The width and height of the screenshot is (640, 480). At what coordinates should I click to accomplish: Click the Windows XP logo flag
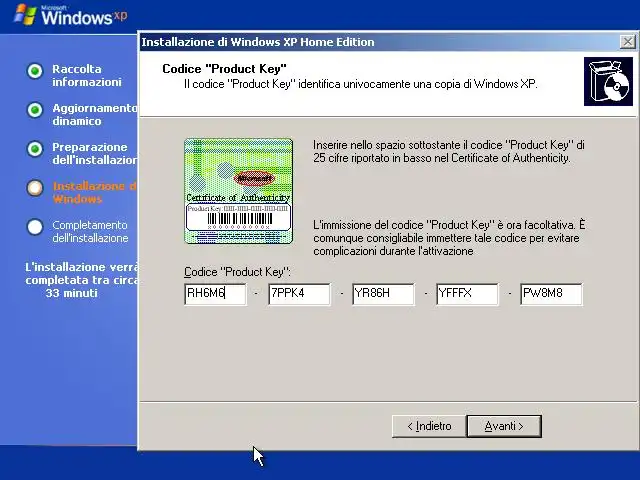(25, 15)
